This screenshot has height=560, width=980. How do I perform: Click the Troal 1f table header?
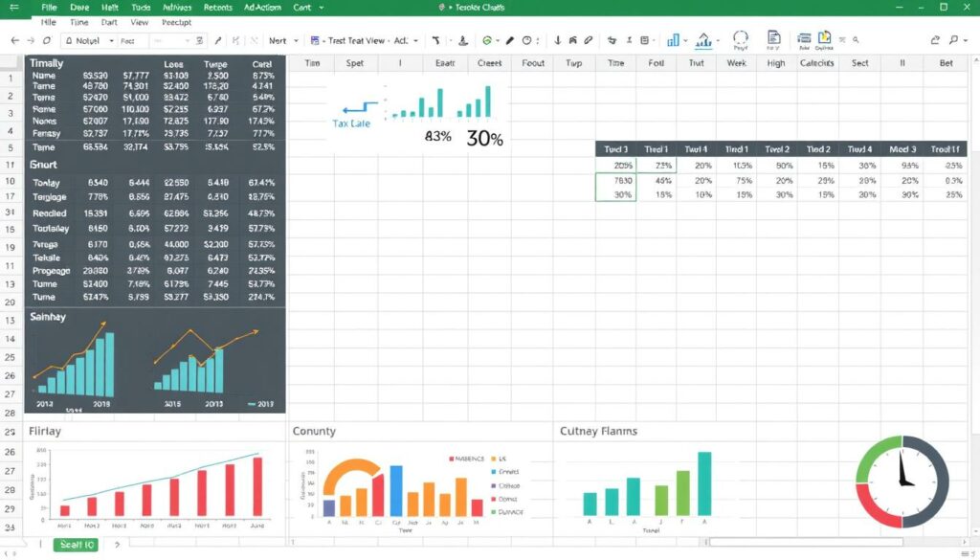945,149
